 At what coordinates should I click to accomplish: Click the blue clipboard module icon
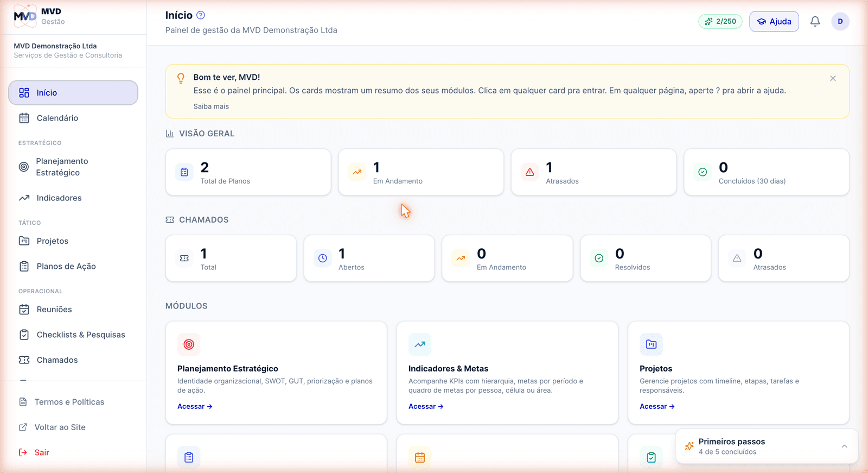[x=189, y=457]
